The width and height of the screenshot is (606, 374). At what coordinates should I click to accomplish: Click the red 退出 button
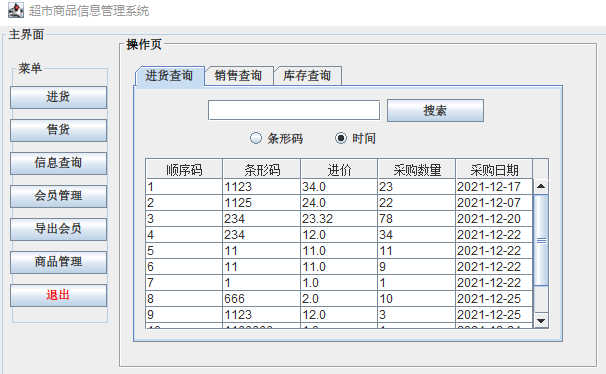58,296
